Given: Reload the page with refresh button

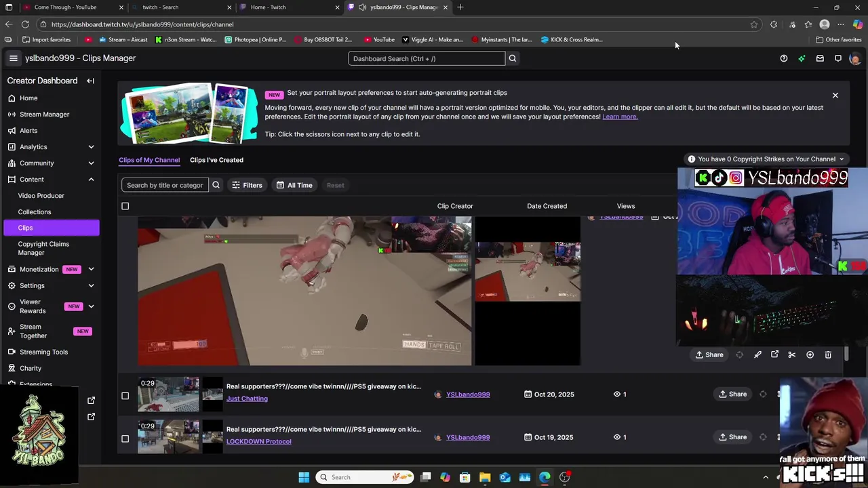Looking at the screenshot, I should [x=25, y=24].
